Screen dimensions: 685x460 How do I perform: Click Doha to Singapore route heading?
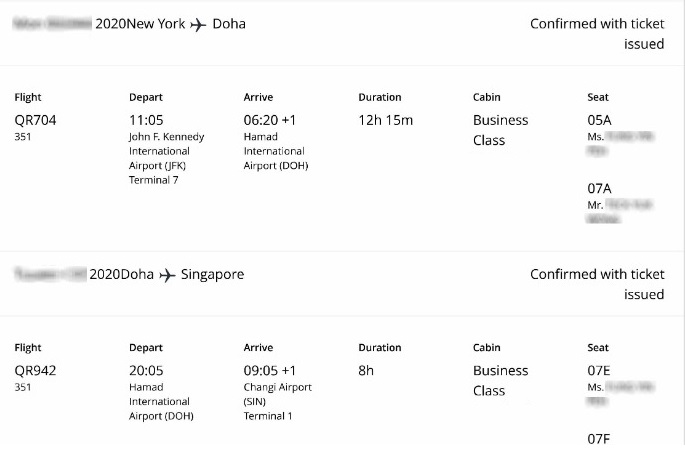click(166, 275)
